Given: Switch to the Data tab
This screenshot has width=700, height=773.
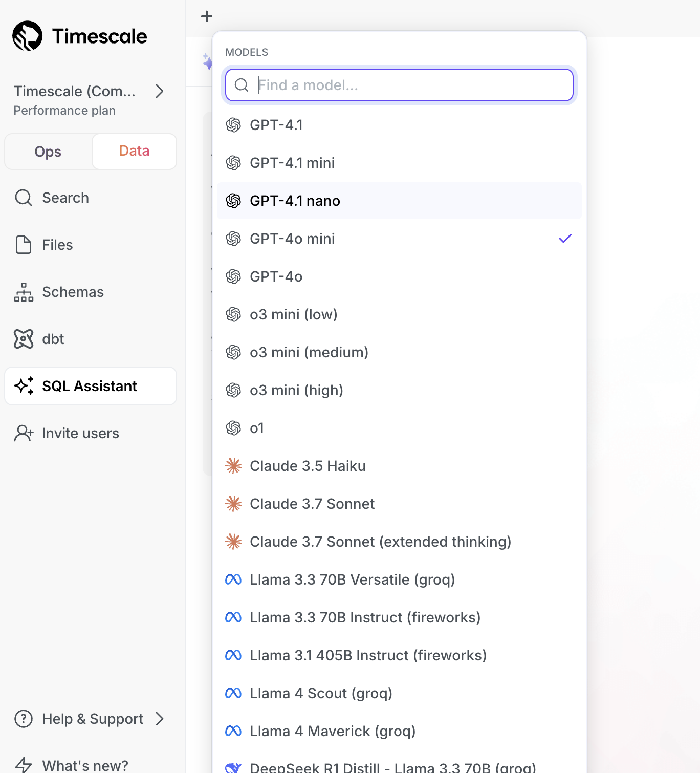Looking at the screenshot, I should [135, 151].
